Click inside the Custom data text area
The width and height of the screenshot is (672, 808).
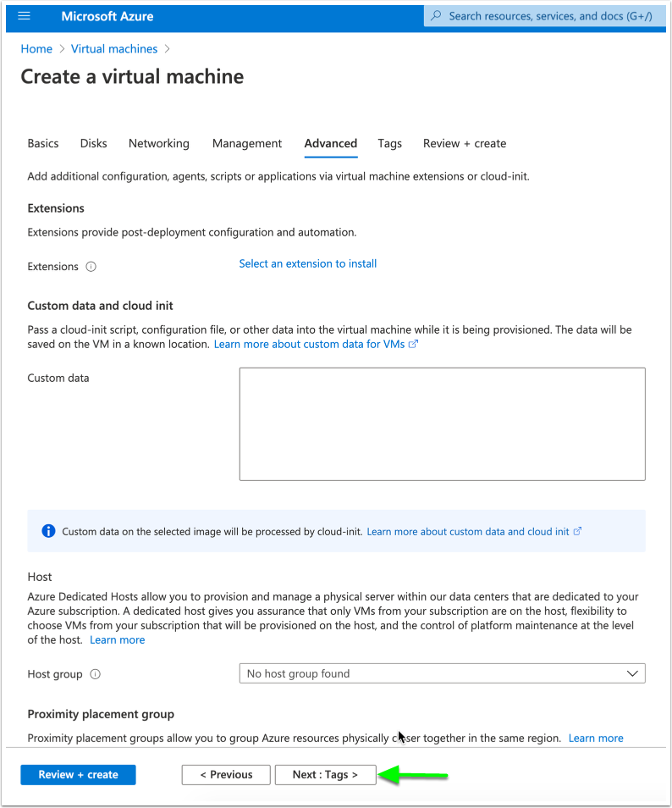(443, 424)
